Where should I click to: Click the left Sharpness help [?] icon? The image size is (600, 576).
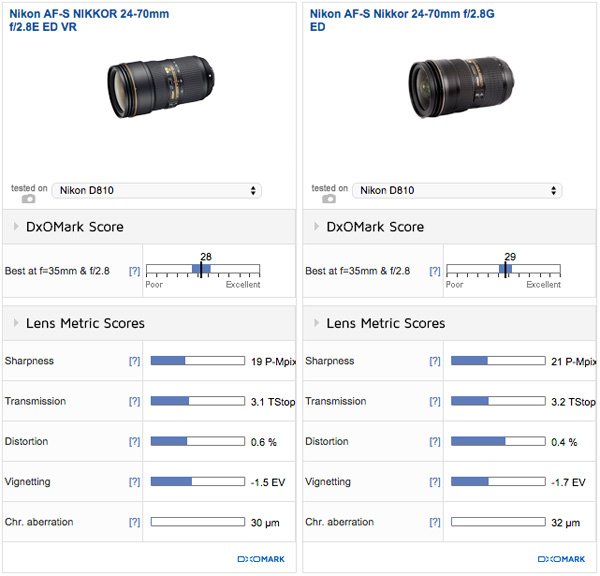134,361
